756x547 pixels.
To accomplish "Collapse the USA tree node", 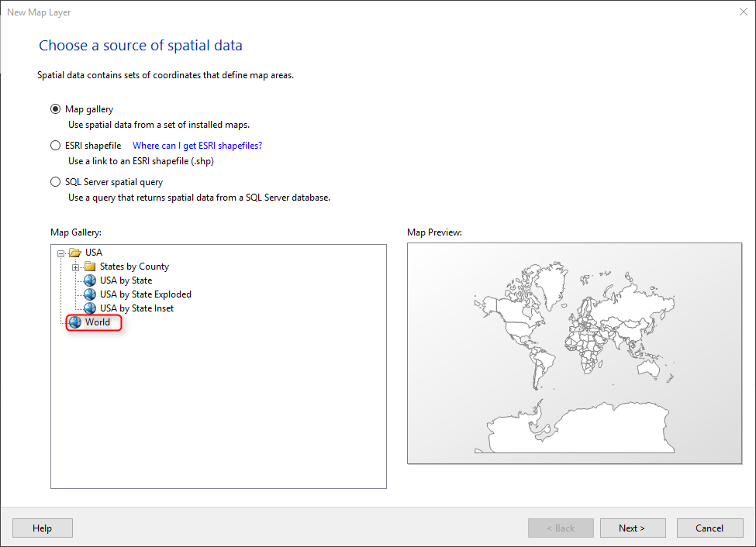I will 60,253.
